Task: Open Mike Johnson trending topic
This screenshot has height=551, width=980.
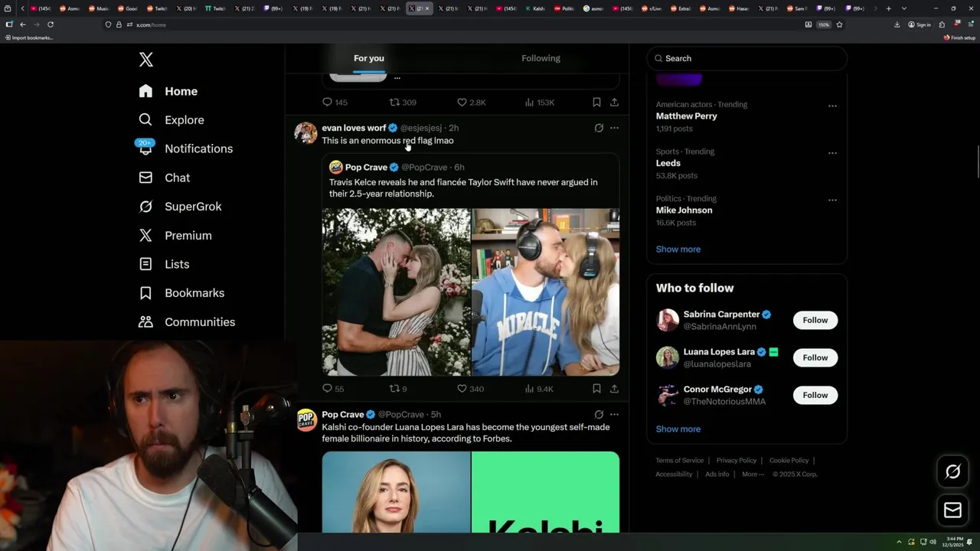Action: pos(684,210)
